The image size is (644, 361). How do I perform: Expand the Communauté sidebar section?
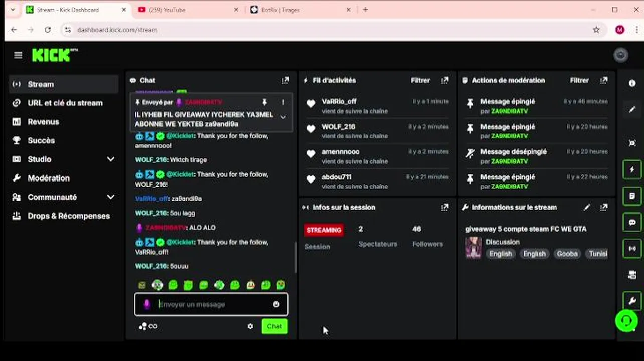coord(110,197)
